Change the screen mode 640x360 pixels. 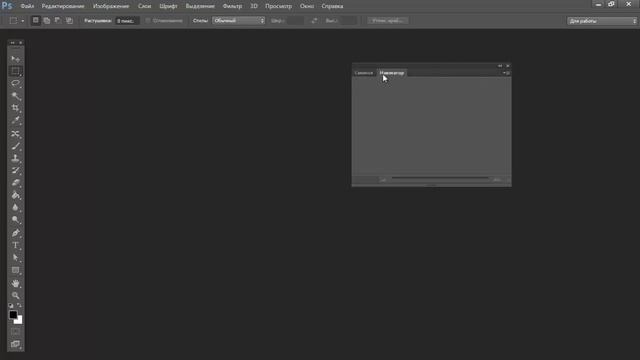pos(16,344)
